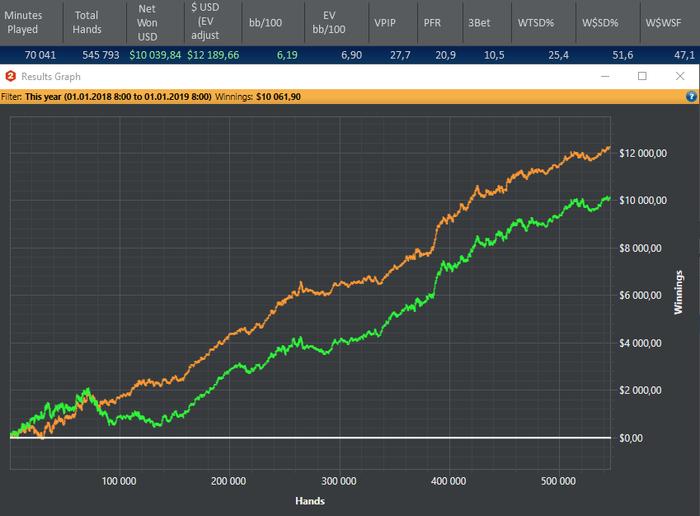Select the 25,4 WTSD% value
This screenshot has width=700, height=516.
coord(558,55)
